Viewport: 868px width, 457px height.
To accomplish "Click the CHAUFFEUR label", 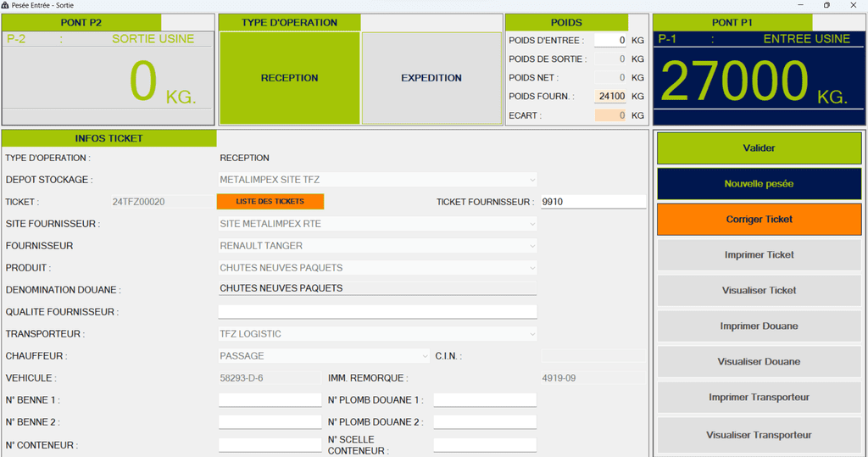I will pos(36,356).
